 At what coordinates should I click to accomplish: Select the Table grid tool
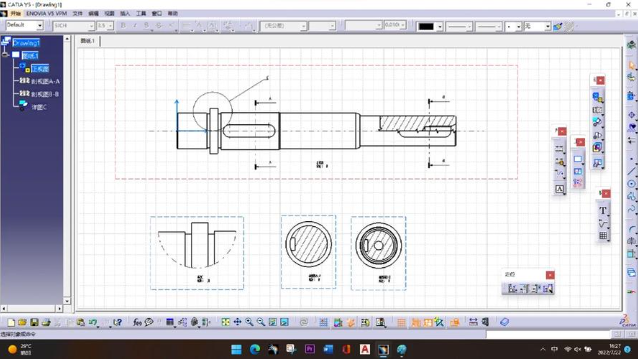pos(603,236)
